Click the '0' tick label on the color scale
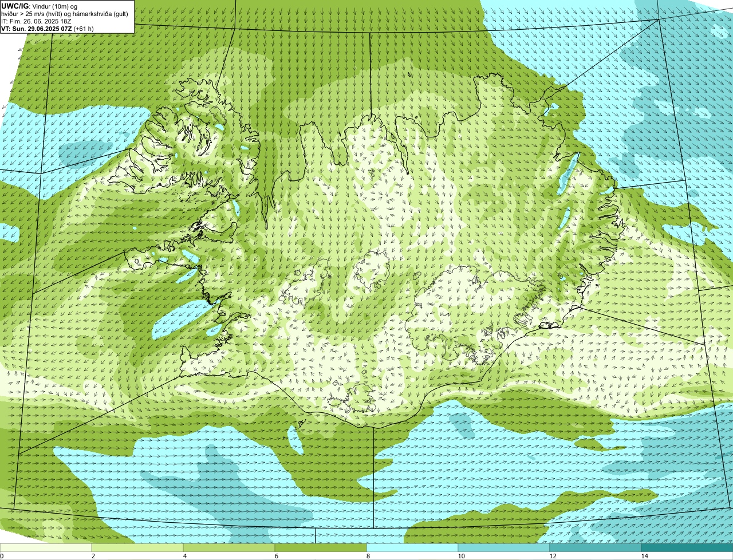The image size is (733, 560). (x=2, y=556)
